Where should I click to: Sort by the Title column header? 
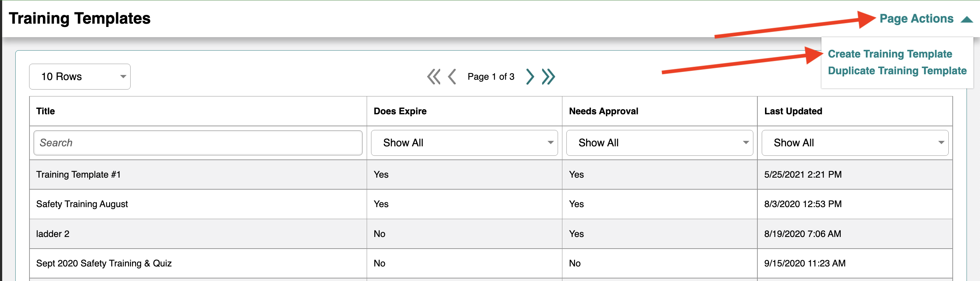tap(45, 111)
